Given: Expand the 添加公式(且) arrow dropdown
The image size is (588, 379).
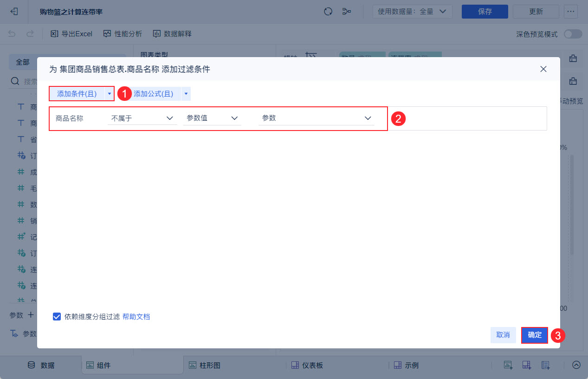Looking at the screenshot, I should pos(186,94).
